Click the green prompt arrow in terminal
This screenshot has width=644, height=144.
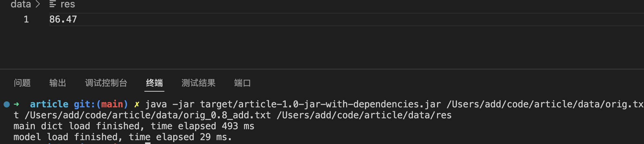click(x=16, y=104)
